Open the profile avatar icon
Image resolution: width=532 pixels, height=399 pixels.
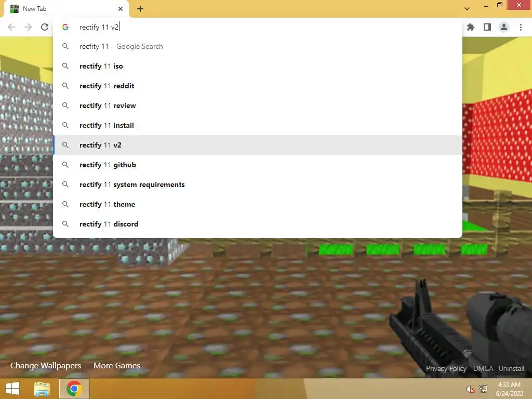(504, 27)
